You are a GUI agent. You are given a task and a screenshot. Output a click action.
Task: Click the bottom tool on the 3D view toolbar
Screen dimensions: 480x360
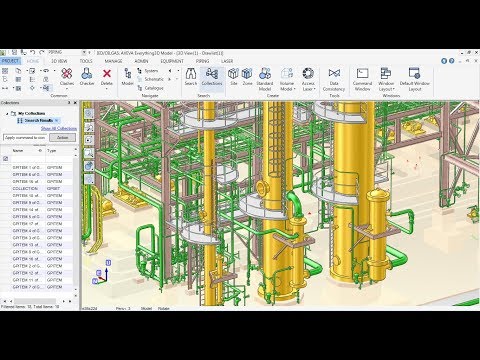click(89, 180)
